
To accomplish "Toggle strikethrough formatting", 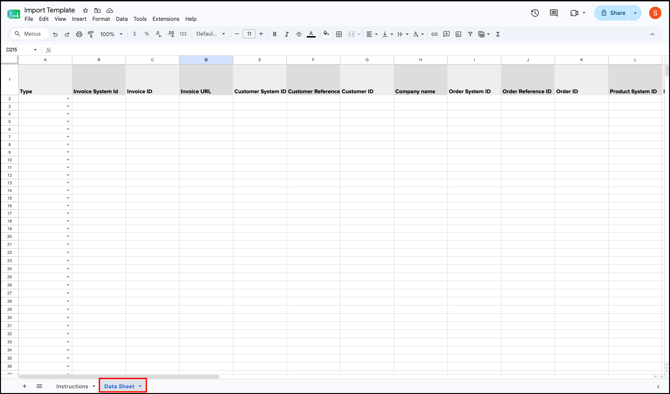I will point(299,34).
